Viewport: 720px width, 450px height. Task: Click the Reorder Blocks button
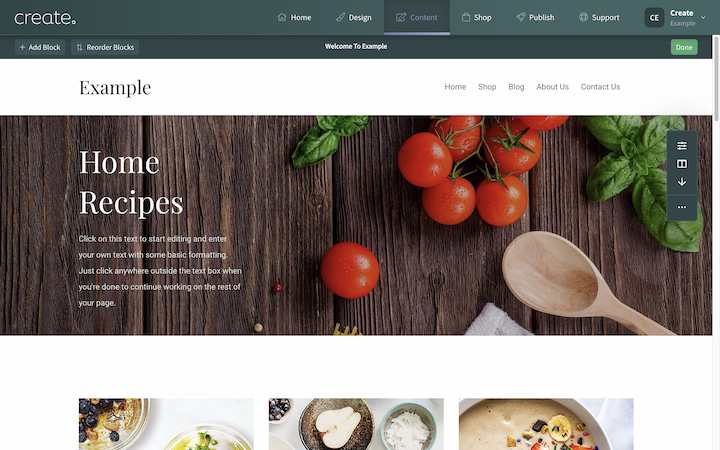105,47
